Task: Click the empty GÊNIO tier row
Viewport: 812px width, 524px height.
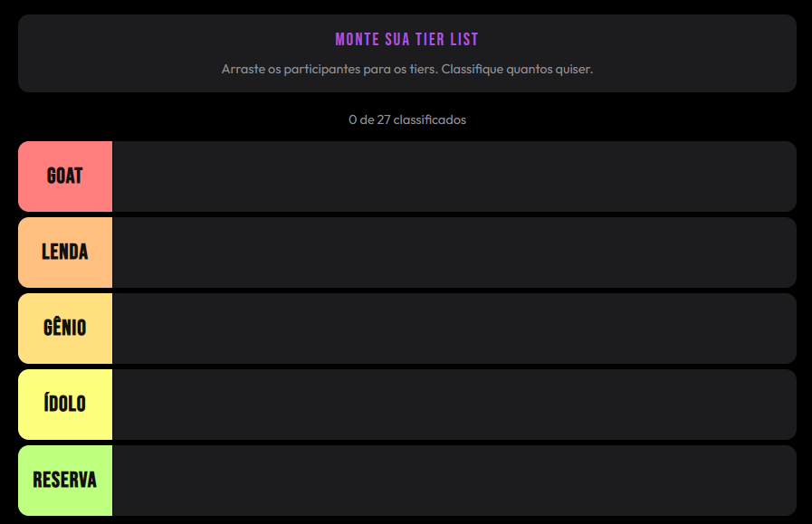Action: 454,329
